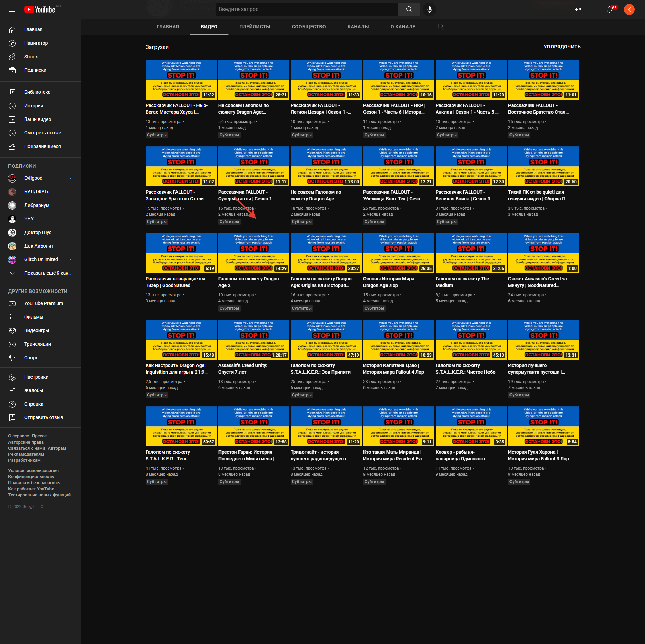
Task: Open the account avatar menu
Action: coord(629,9)
